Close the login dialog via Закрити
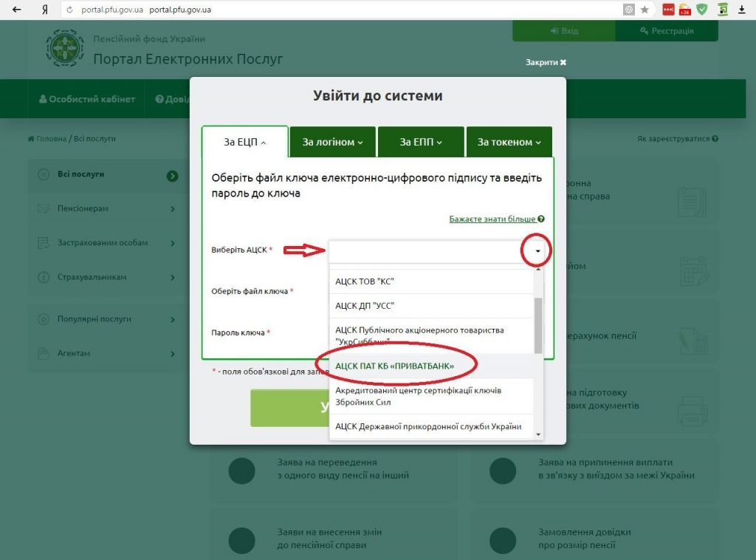This screenshot has height=560, width=756. [x=546, y=63]
